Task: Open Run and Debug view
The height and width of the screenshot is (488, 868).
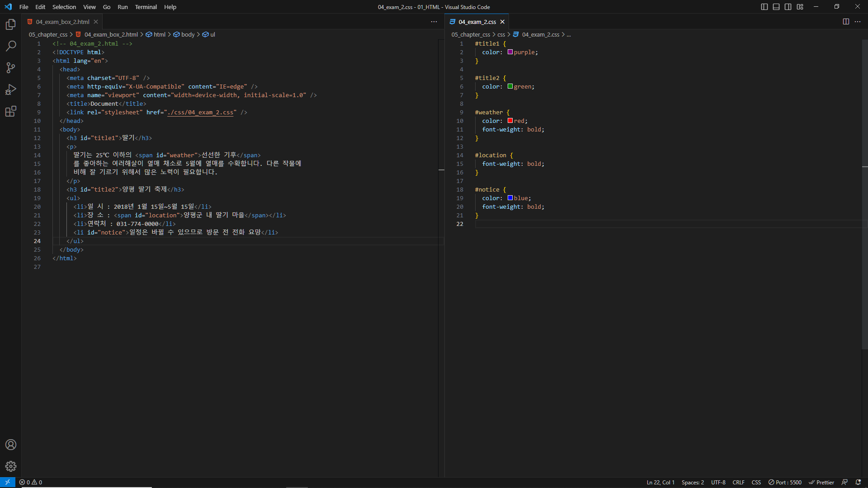Action: (x=11, y=89)
